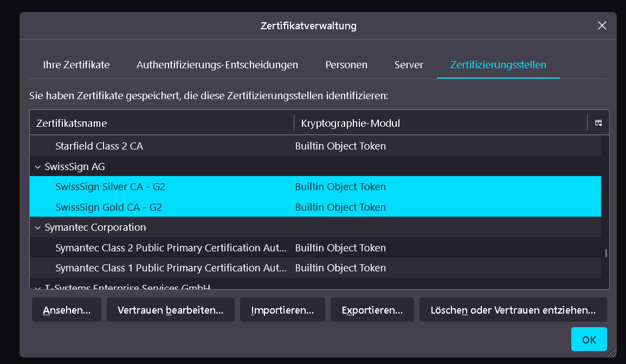Switch to Ihre Zertifikate tab
Viewport: 626px width, 364px height.
(76, 65)
